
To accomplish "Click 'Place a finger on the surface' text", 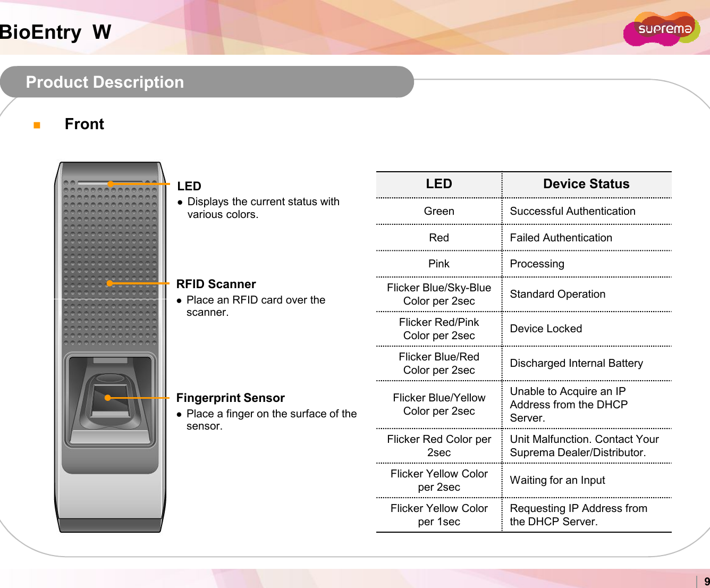I will click(x=272, y=419).
